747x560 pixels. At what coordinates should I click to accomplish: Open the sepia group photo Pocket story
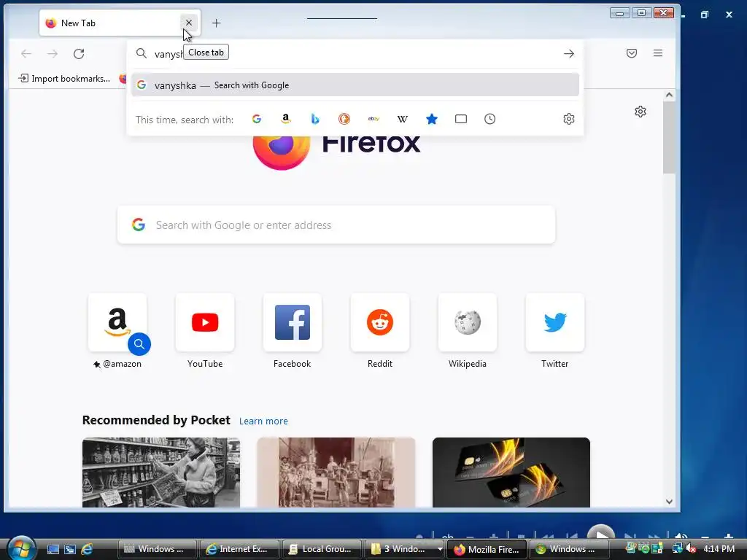(336, 472)
